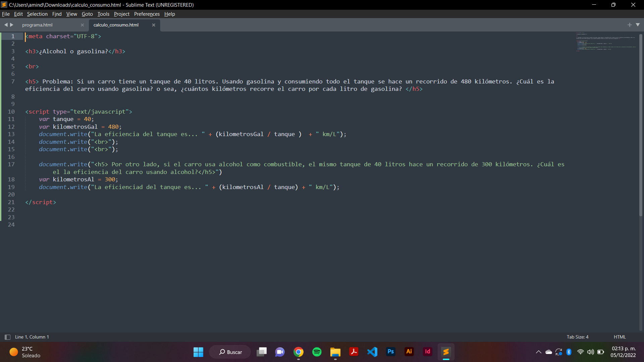Viewport: 644px width, 362px height.
Task: Open the syntax selector labeled HTML
Action: (x=620, y=337)
